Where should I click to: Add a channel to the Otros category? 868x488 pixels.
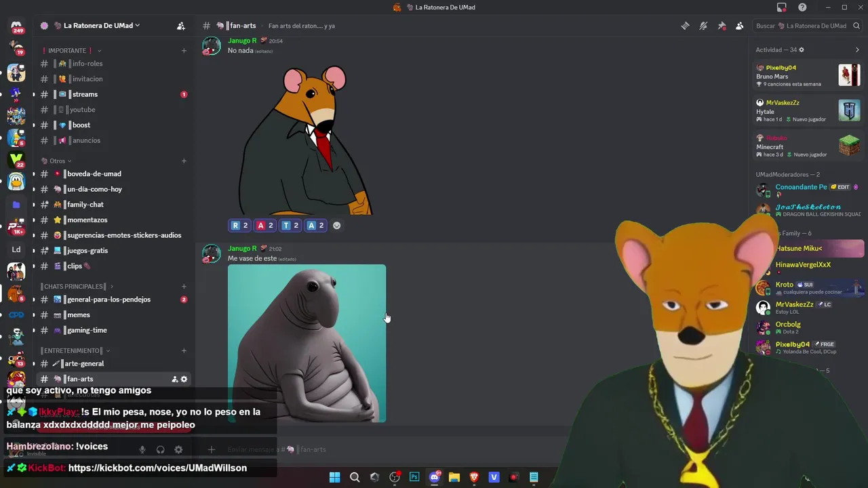click(x=184, y=161)
